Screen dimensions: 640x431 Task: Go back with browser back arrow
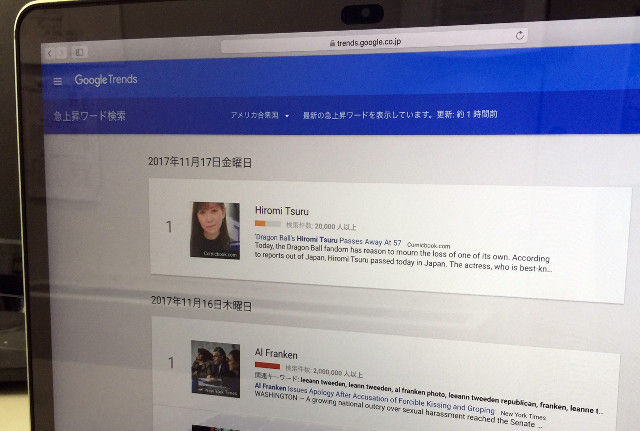tap(50, 53)
